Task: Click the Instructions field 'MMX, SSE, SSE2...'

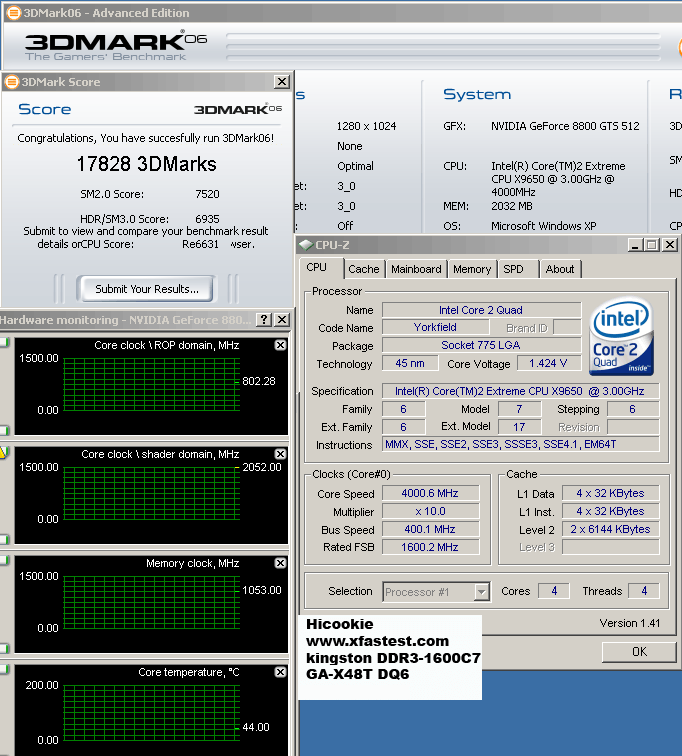Action: (520, 444)
